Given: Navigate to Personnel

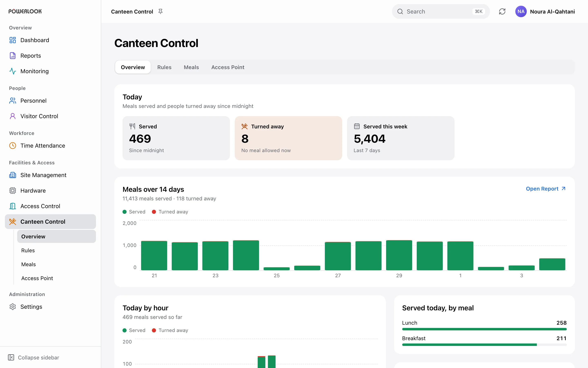Looking at the screenshot, I should pyautogui.click(x=50, y=101).
